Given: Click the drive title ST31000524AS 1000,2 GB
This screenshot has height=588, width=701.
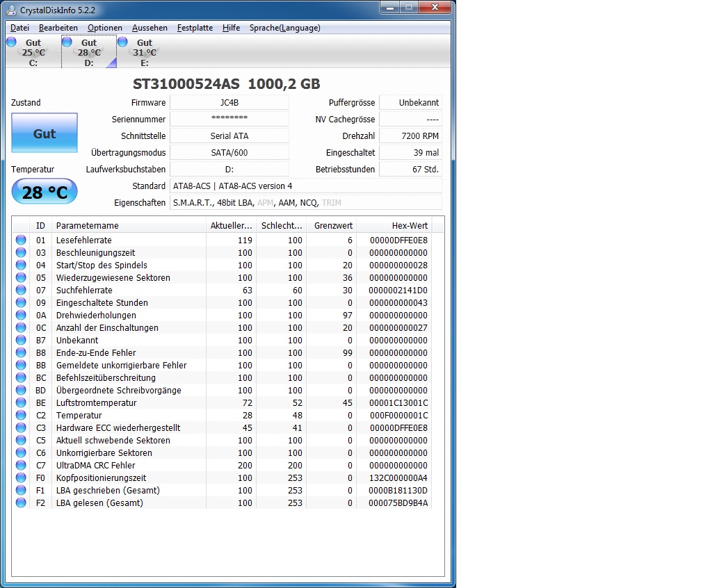Looking at the screenshot, I should click(x=226, y=84).
